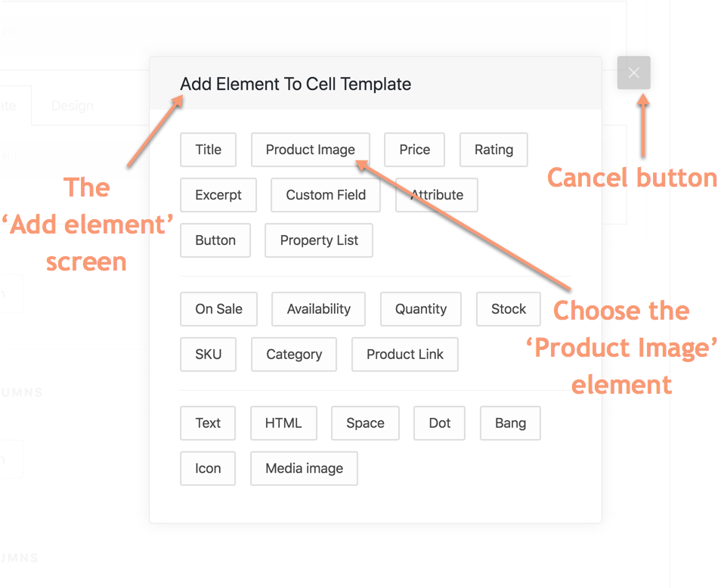Add the Button element
Image resolution: width=724 pixels, height=588 pixels.
(215, 240)
